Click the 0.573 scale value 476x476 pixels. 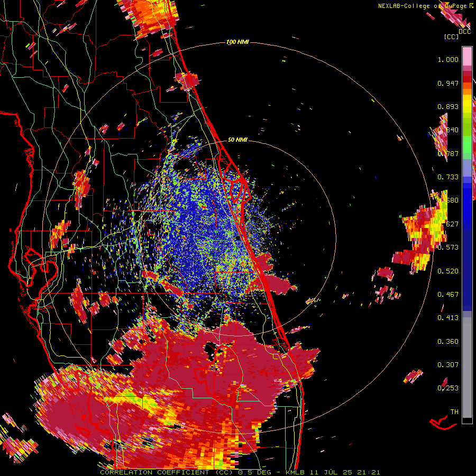[448, 247]
